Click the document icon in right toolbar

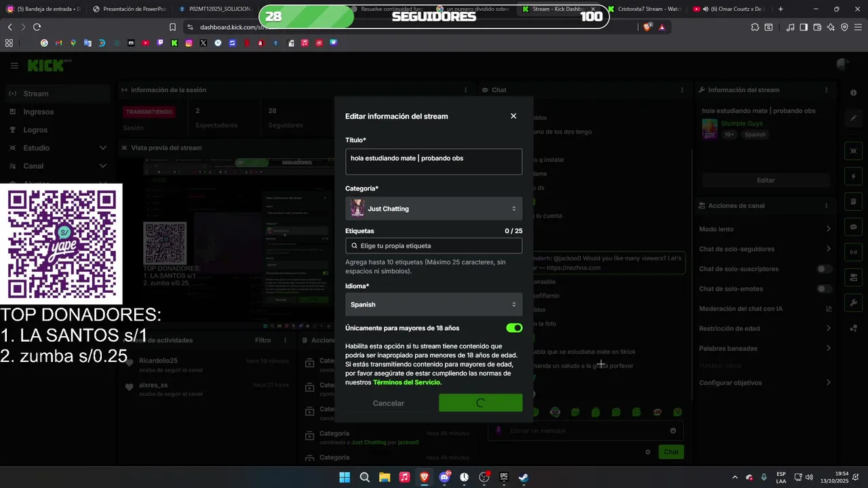[853, 201]
